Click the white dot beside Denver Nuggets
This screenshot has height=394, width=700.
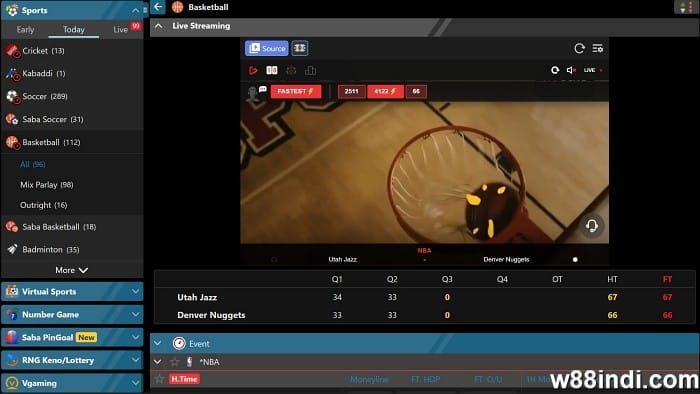click(575, 259)
